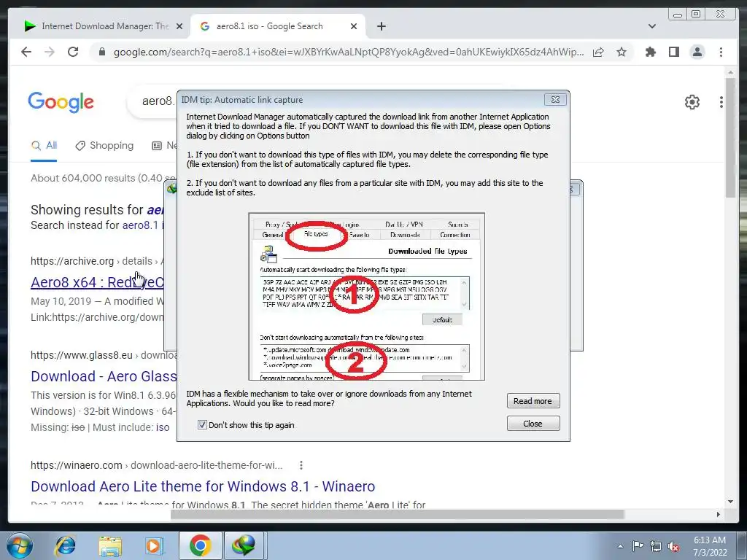
Task: Click the muted volume tray icon
Action: click(673, 546)
